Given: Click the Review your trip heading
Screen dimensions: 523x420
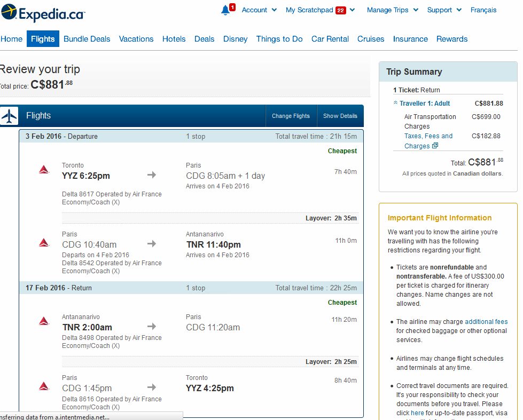Looking at the screenshot, I should tap(40, 69).
